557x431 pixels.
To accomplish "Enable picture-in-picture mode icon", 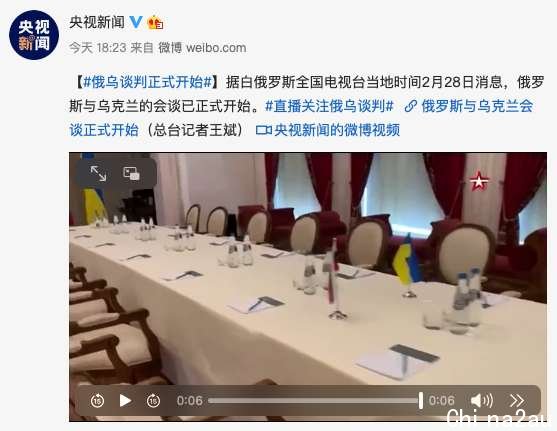I will 131,174.
